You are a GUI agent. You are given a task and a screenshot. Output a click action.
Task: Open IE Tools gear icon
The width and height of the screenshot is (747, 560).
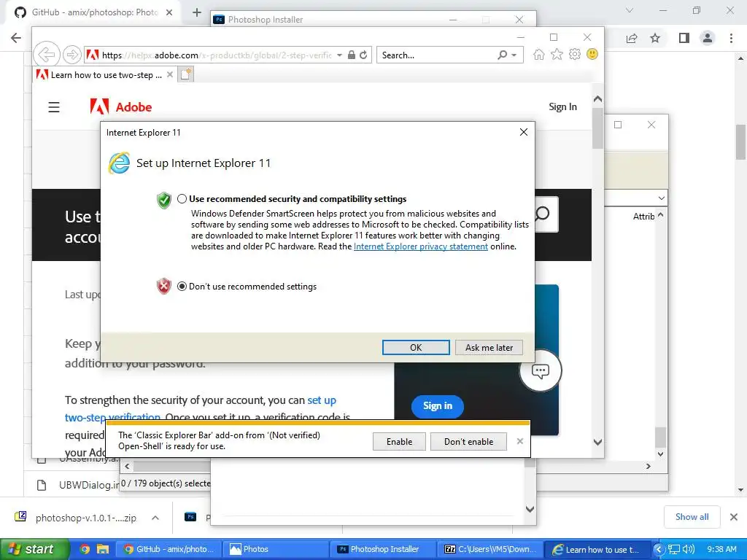click(x=575, y=54)
